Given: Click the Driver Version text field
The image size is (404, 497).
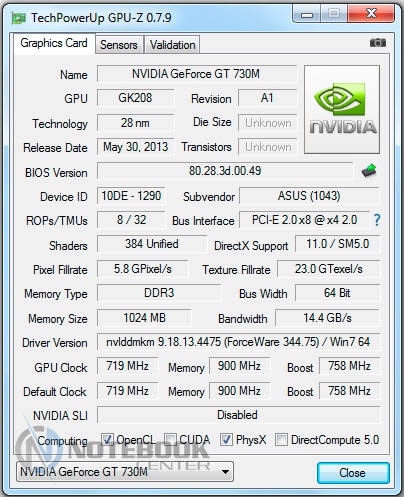Looking at the screenshot, I should 238,342.
